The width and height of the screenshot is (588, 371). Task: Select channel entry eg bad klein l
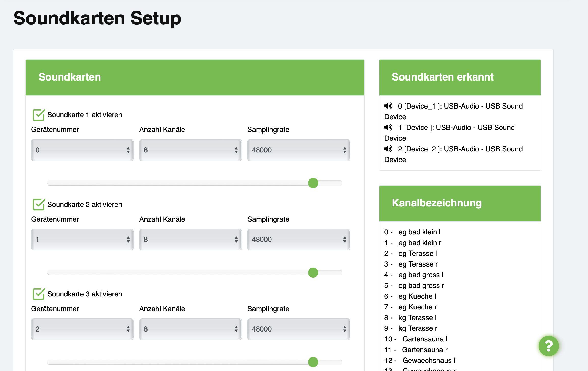tap(419, 232)
